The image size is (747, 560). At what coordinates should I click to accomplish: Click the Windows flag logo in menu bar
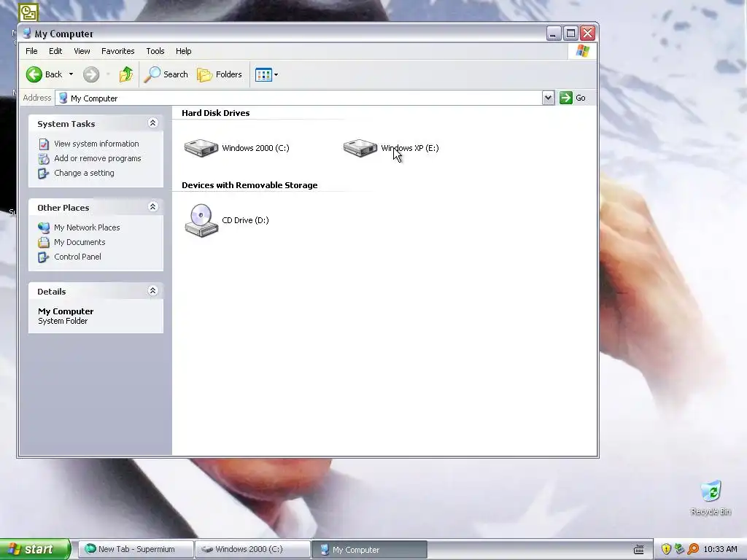pos(582,51)
